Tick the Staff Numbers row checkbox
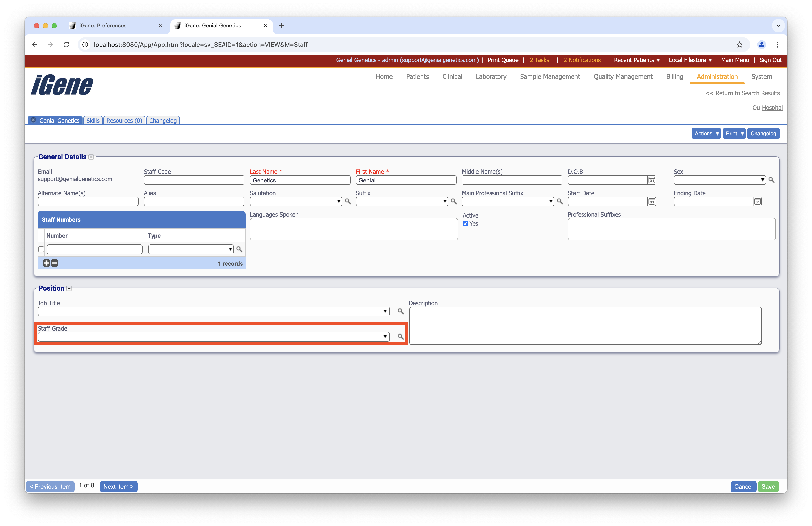The width and height of the screenshot is (812, 526). tap(41, 250)
